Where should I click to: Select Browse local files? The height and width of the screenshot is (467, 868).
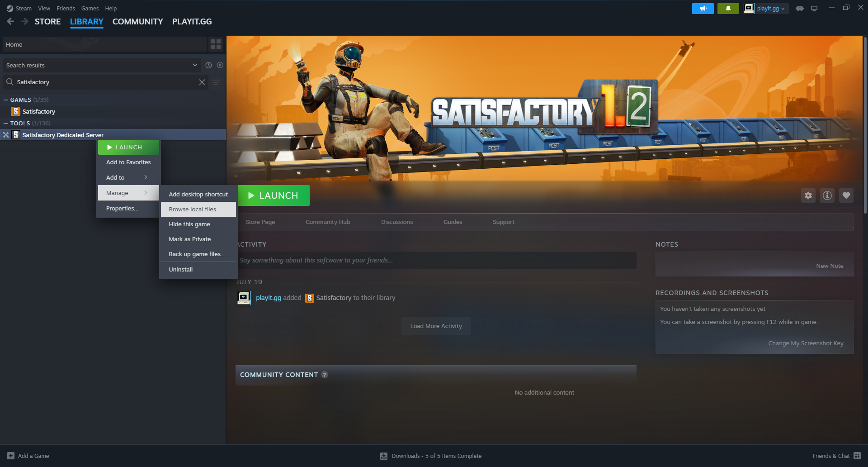pos(198,209)
